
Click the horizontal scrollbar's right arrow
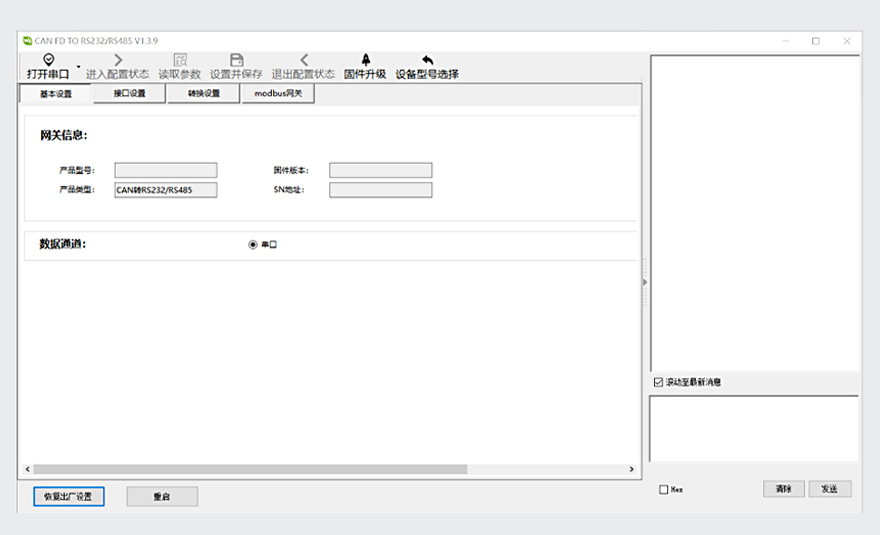(631, 469)
